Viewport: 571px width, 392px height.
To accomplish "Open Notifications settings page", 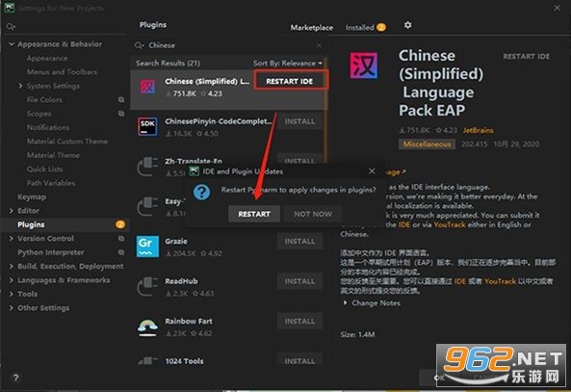I will coord(48,127).
